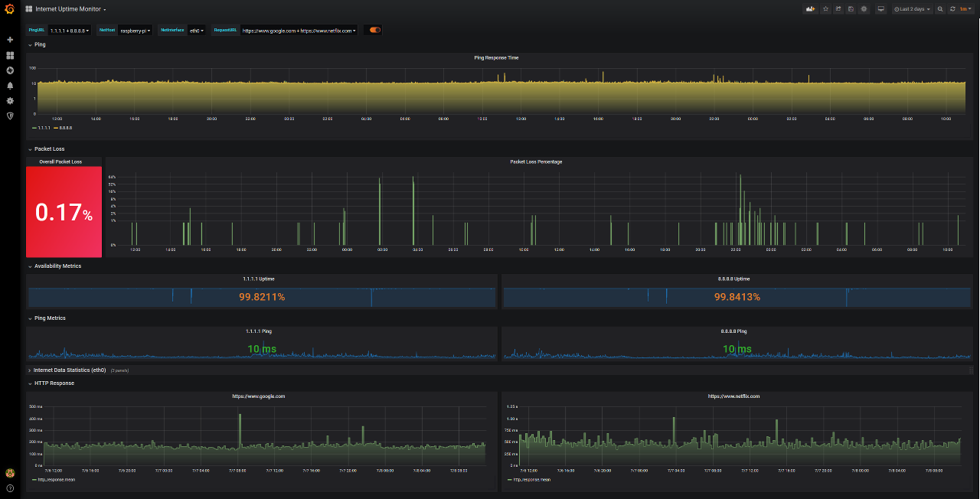This screenshot has width=980, height=499.
Task: Save the dashboard with the disk icon
Action: [x=851, y=8]
